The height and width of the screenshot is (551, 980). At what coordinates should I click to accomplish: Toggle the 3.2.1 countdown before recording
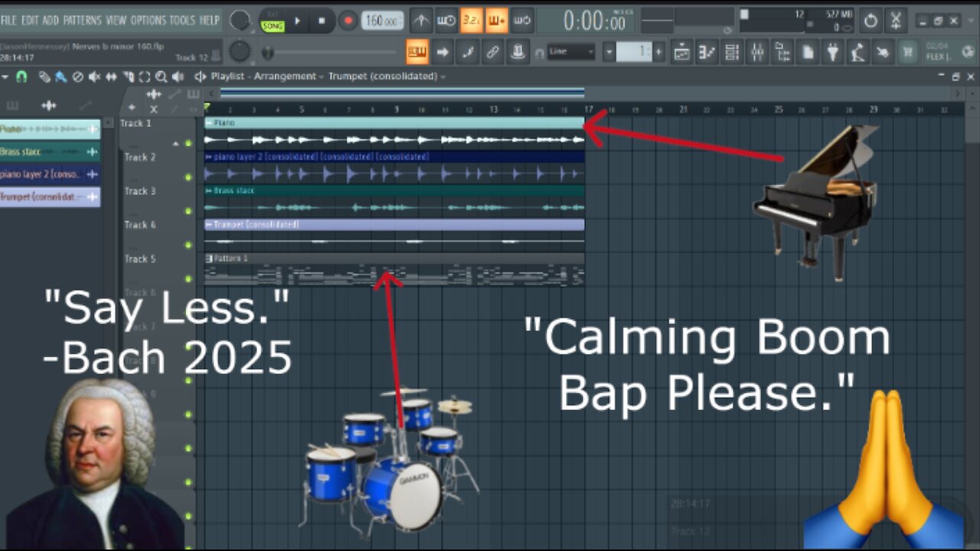471,21
